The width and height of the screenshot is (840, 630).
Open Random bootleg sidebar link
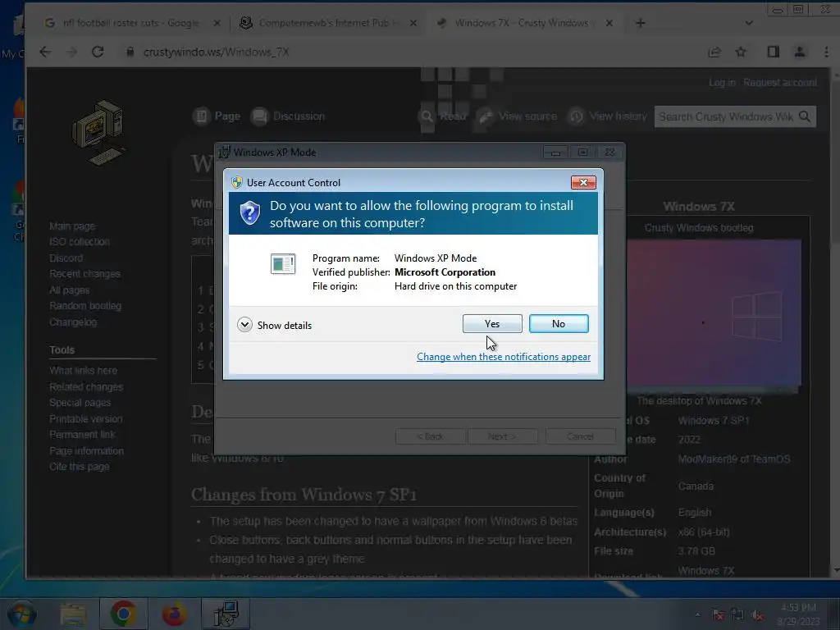coord(85,306)
